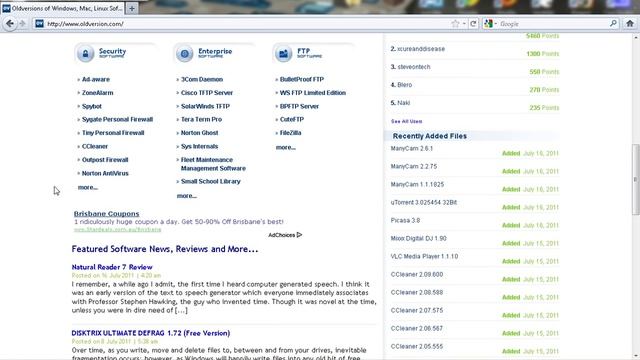640x360 pixels.
Task: Open Tiny Personal Firewall link
Action: (113, 133)
